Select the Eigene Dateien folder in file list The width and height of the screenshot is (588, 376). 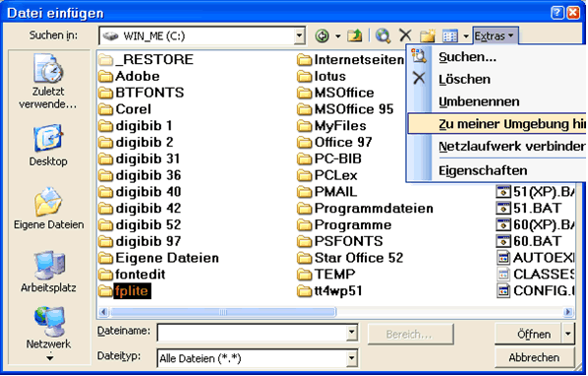[x=159, y=258]
